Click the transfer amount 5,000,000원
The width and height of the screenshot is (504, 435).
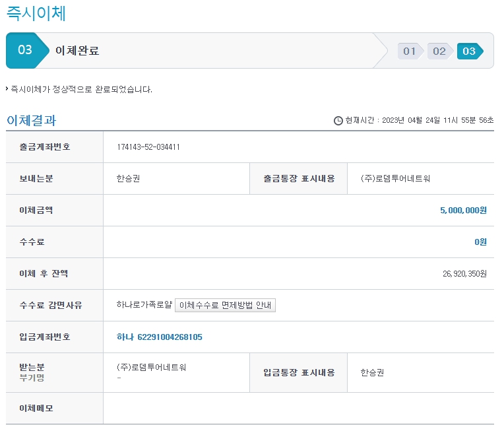[463, 210]
